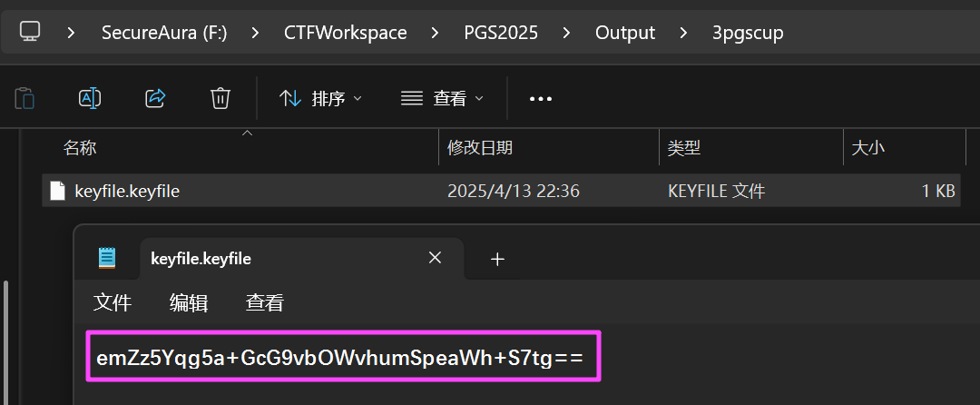Click the paste clipboard icon
The height and width of the screenshot is (405, 980).
click(x=24, y=98)
